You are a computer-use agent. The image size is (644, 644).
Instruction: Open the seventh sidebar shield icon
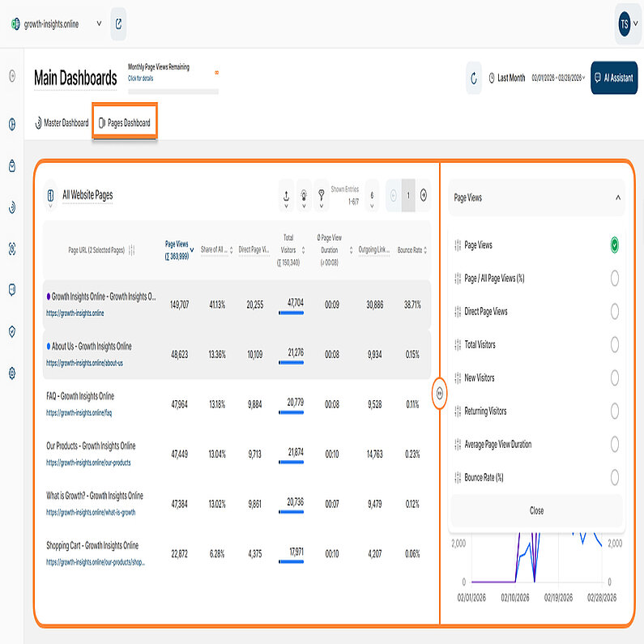pos(12,331)
